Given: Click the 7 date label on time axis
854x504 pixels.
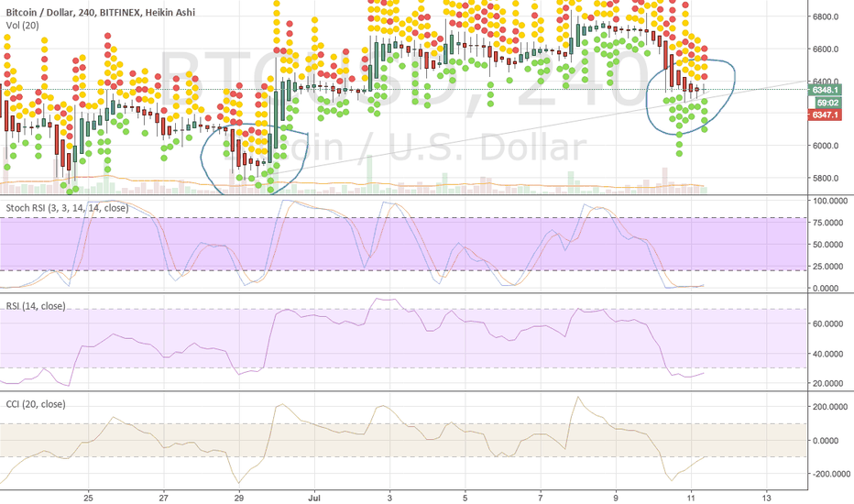Looking at the screenshot, I should 541,498.
